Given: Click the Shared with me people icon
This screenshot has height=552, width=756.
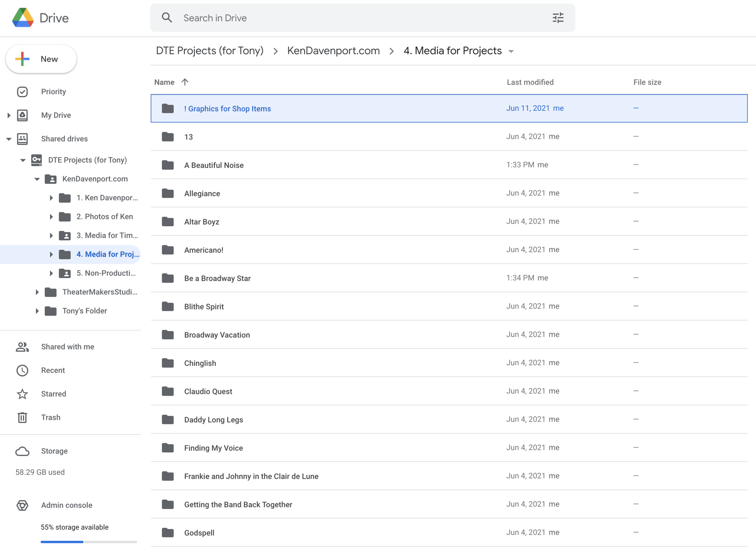Looking at the screenshot, I should pos(22,347).
